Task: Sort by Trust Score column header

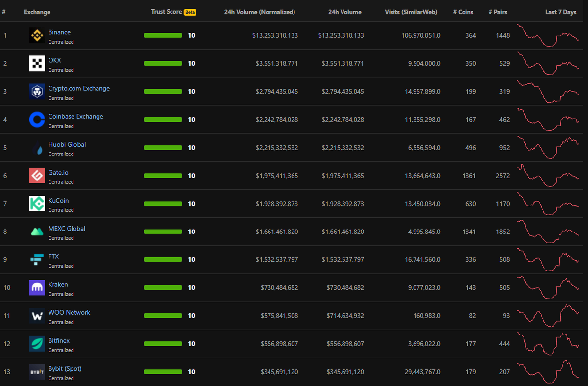Action: click(x=167, y=12)
